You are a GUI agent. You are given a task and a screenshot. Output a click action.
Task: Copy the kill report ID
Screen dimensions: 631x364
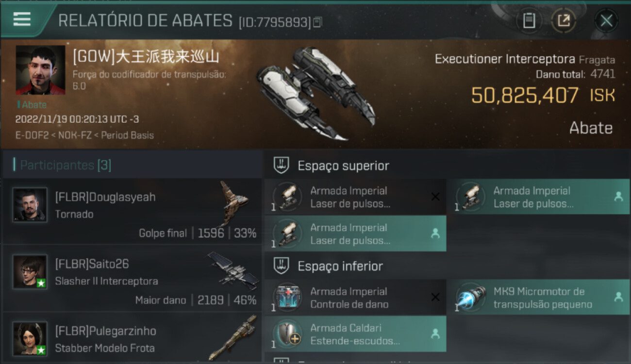[317, 22]
